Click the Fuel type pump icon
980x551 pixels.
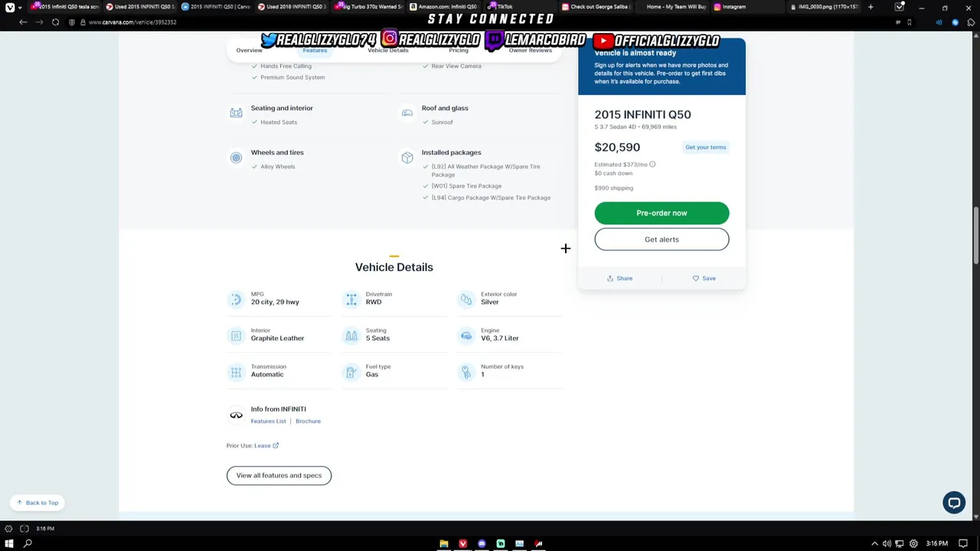coord(351,372)
